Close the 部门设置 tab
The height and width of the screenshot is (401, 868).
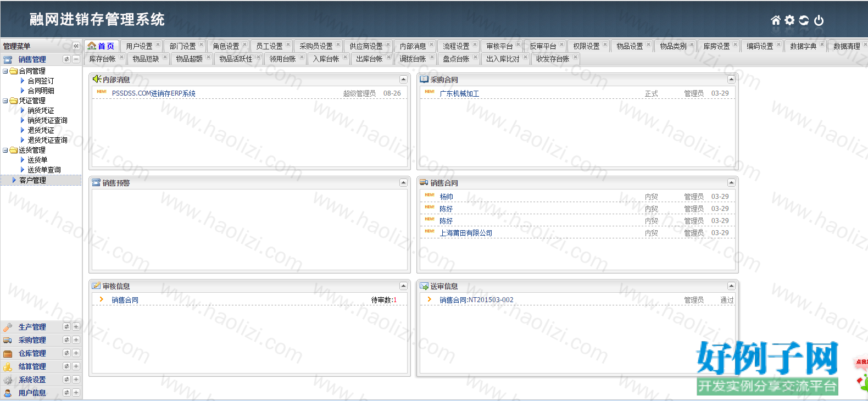[x=201, y=44]
